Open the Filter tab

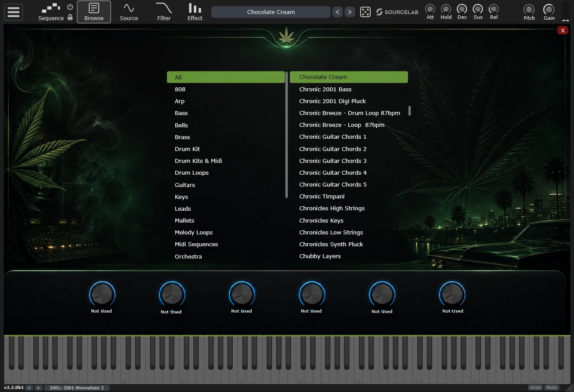pos(164,12)
